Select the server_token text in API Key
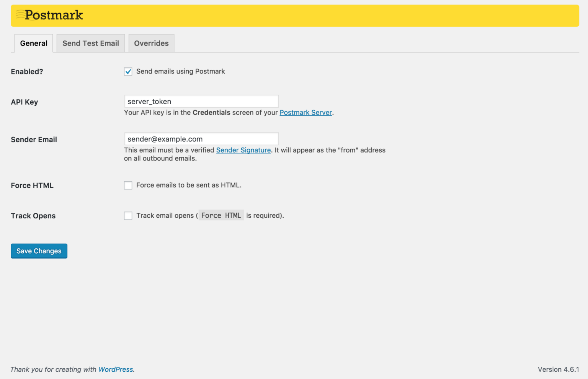Image resolution: width=588 pixels, height=379 pixels. click(149, 101)
